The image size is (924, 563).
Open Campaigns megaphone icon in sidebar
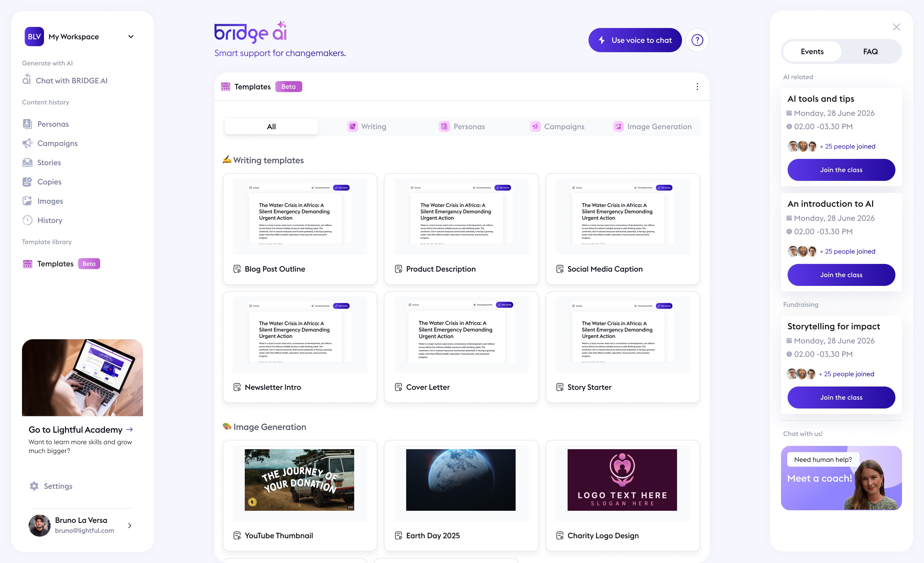[28, 143]
